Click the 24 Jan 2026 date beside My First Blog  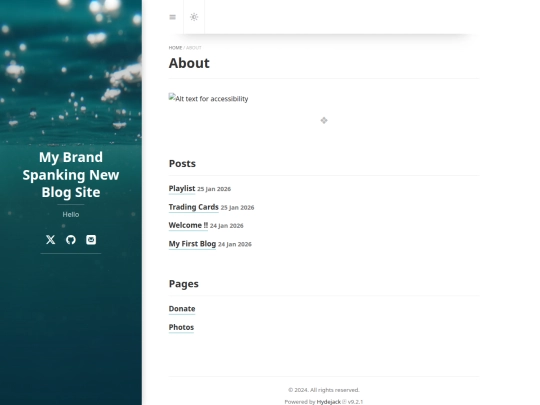pos(235,244)
